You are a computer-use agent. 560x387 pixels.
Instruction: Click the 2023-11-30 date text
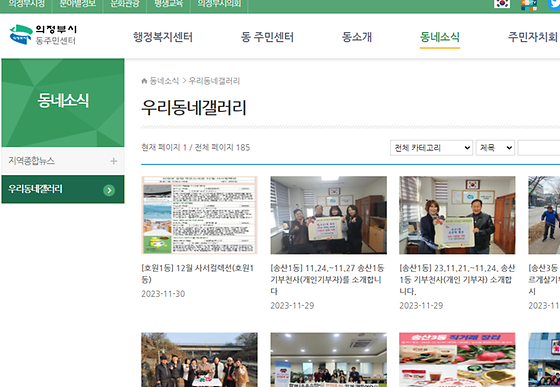(163, 294)
